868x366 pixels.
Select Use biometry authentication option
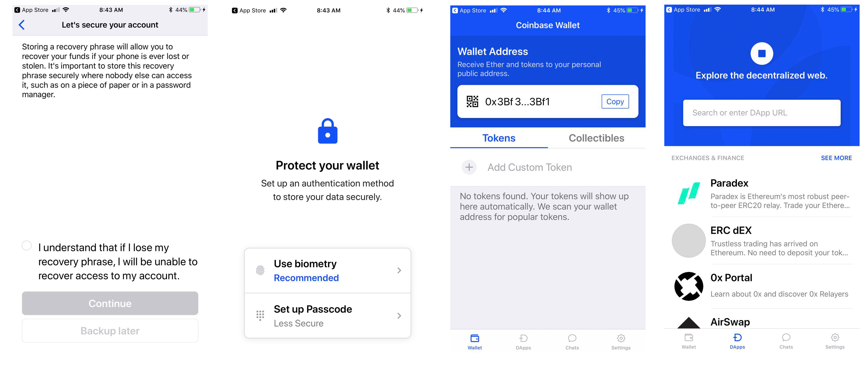click(327, 270)
